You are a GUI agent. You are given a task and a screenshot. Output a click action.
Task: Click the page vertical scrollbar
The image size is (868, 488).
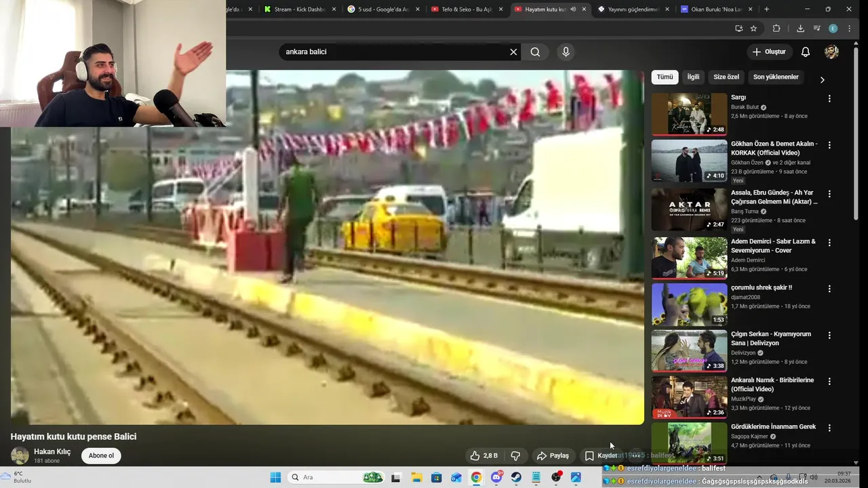click(x=856, y=136)
